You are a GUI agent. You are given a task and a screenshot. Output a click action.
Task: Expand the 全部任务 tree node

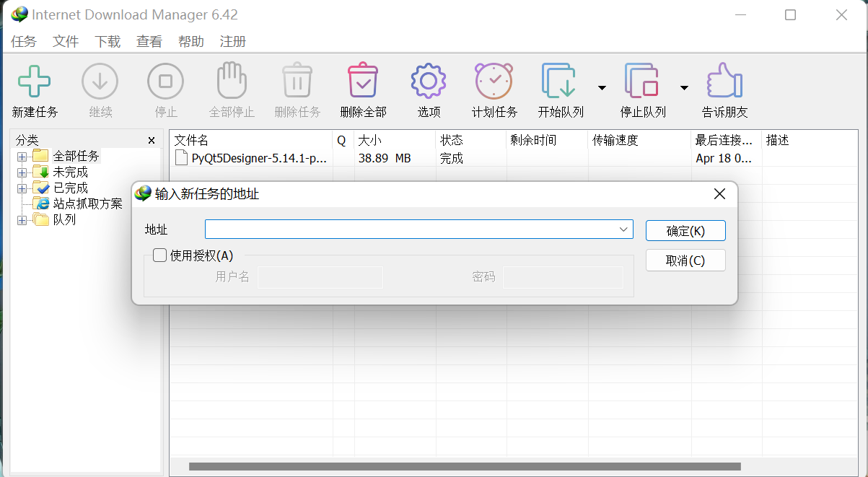(x=22, y=156)
